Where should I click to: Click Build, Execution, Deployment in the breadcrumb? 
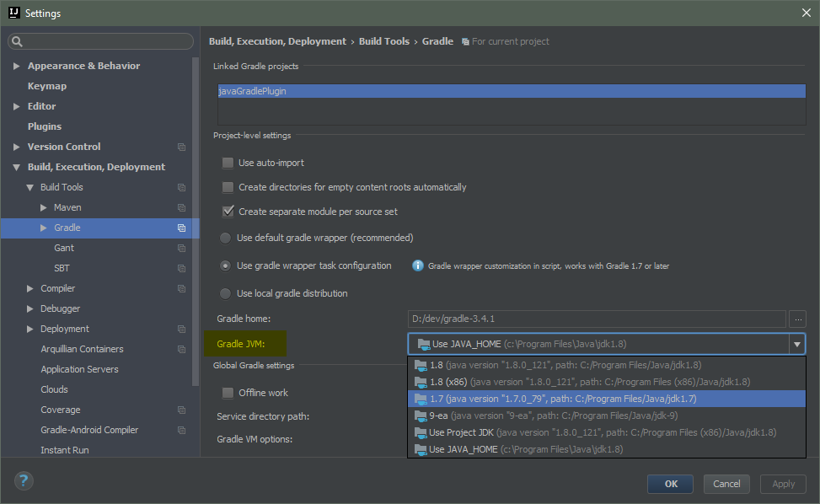(x=277, y=41)
